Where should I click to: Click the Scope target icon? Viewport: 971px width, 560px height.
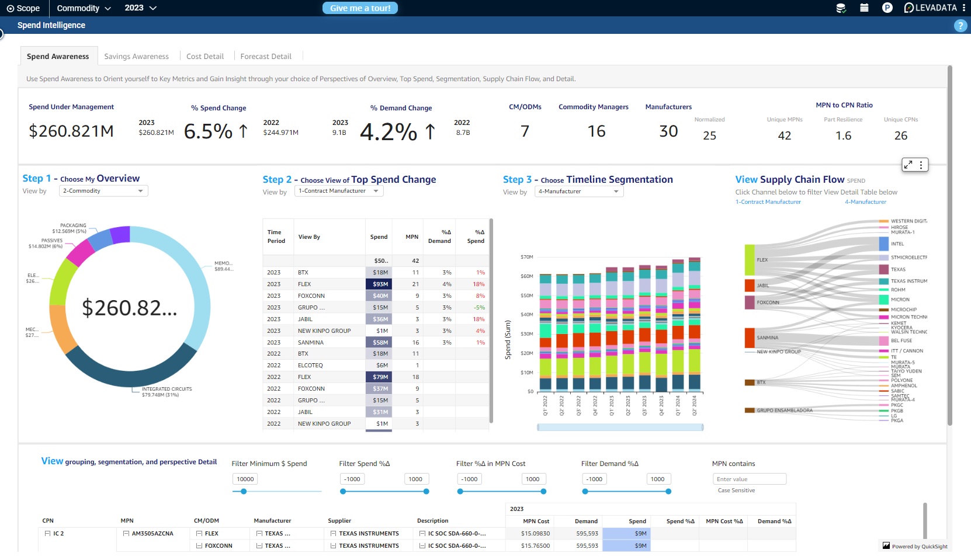click(10, 8)
